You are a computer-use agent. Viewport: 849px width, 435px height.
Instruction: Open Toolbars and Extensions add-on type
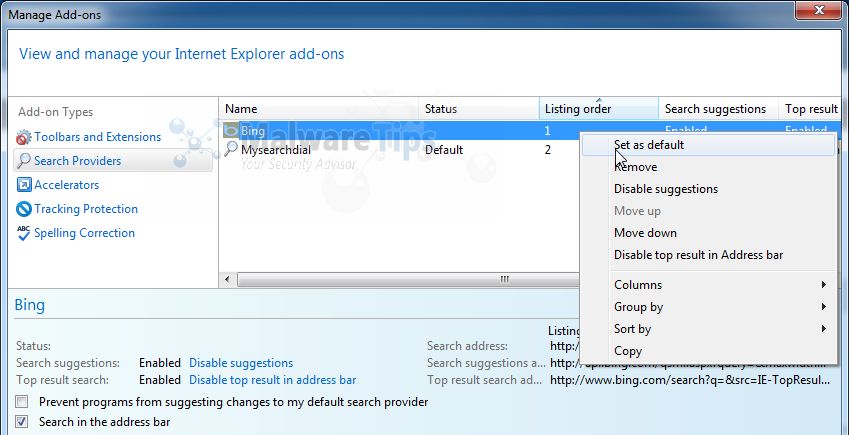coord(97,137)
